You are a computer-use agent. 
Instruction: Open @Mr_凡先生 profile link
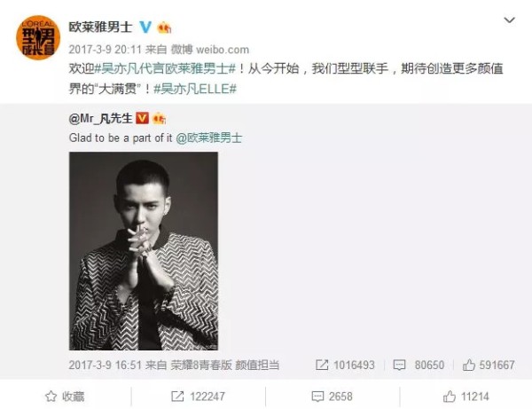coord(100,119)
